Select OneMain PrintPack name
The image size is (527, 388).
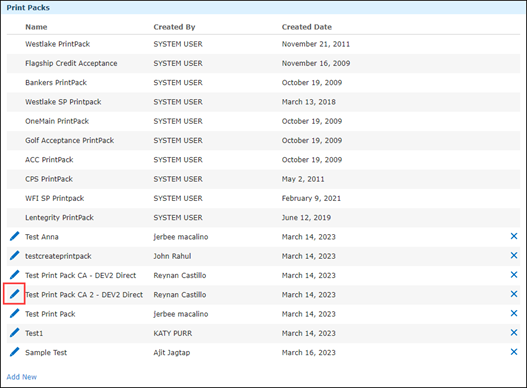click(57, 121)
